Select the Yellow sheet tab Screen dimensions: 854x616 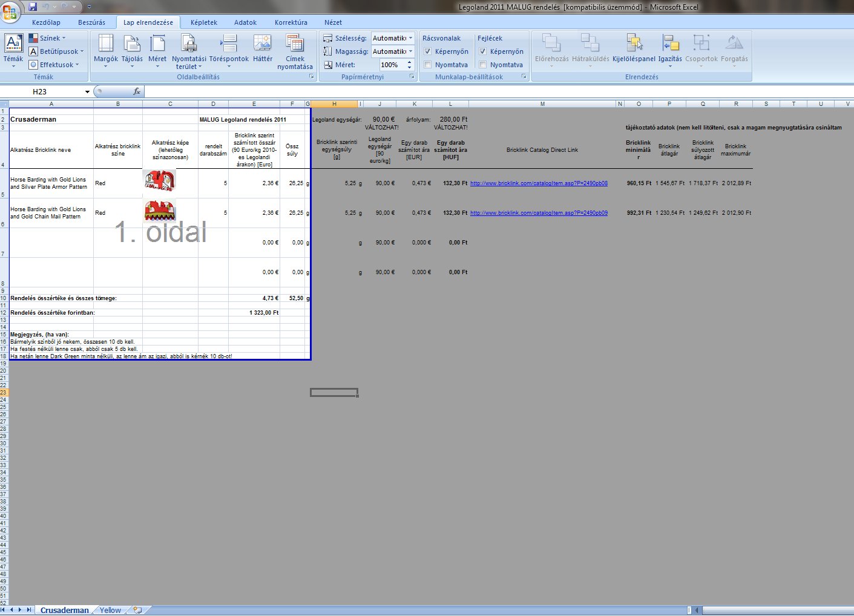[x=110, y=610]
